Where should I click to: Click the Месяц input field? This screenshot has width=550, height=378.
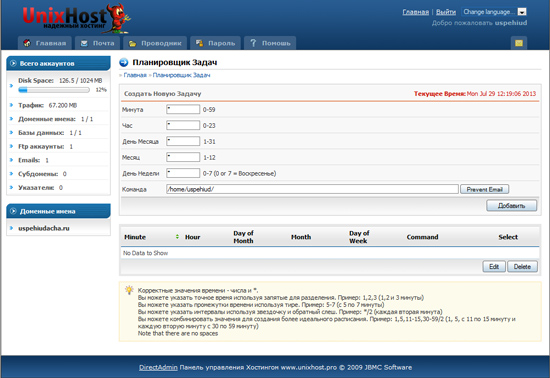tap(183, 157)
